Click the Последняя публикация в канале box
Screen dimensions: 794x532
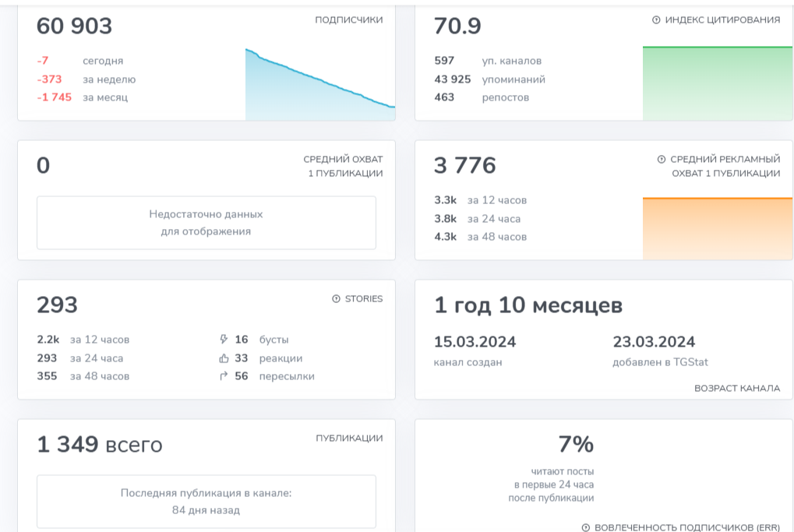click(206, 502)
